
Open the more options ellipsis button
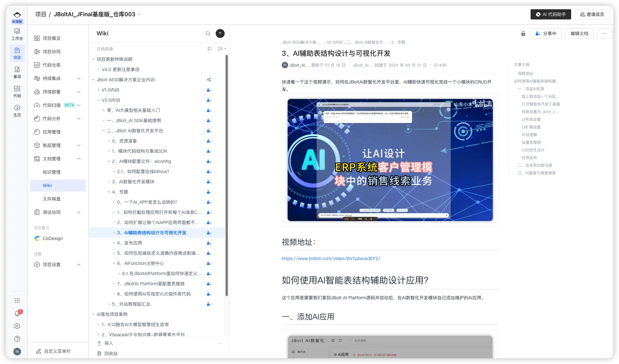pyautogui.click(x=605, y=33)
